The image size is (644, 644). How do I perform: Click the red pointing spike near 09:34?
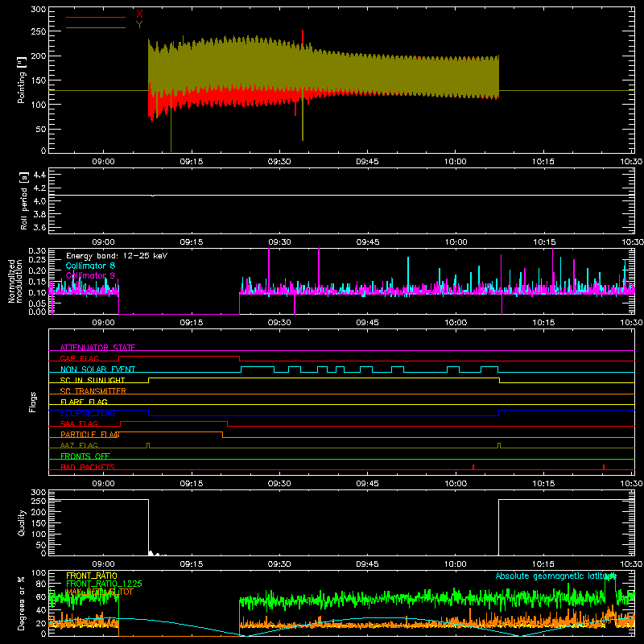point(303,37)
